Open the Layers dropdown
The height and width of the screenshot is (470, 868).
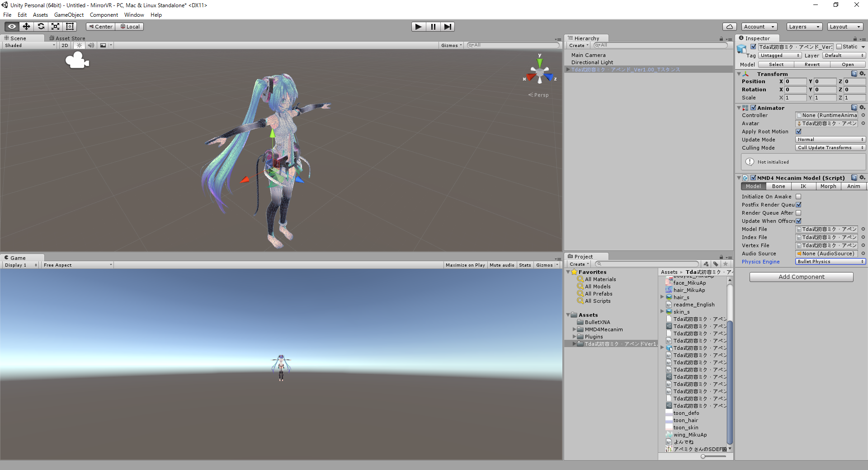click(804, 27)
